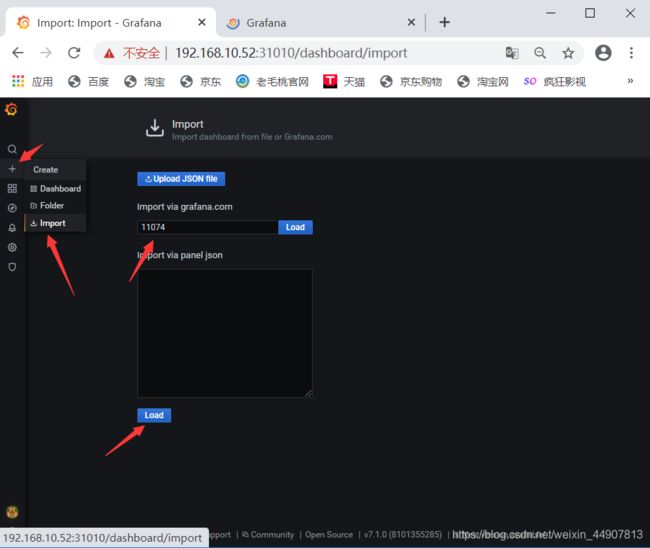This screenshot has width=650, height=548.
Task: Open the Configuration gear icon in sidebar
Action: [12, 247]
